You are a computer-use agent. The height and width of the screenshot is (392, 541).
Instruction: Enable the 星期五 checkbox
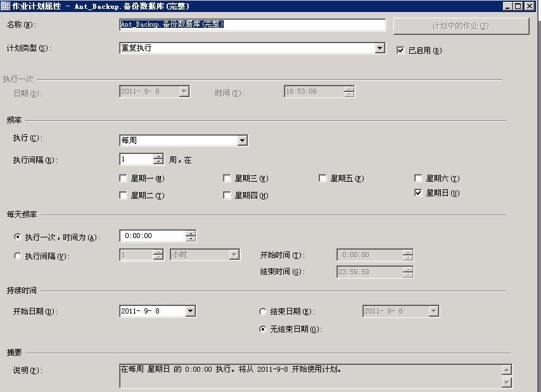(323, 179)
